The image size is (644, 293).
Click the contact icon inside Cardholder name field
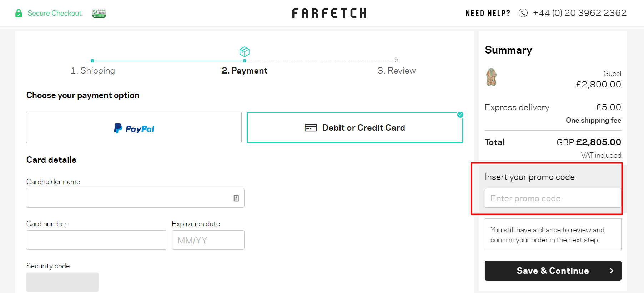pyautogui.click(x=236, y=198)
